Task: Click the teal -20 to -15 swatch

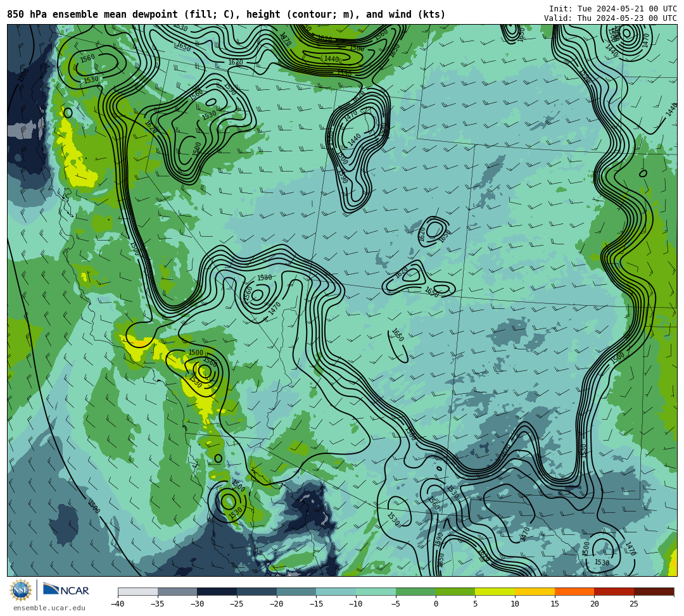Action: pyautogui.click(x=296, y=591)
